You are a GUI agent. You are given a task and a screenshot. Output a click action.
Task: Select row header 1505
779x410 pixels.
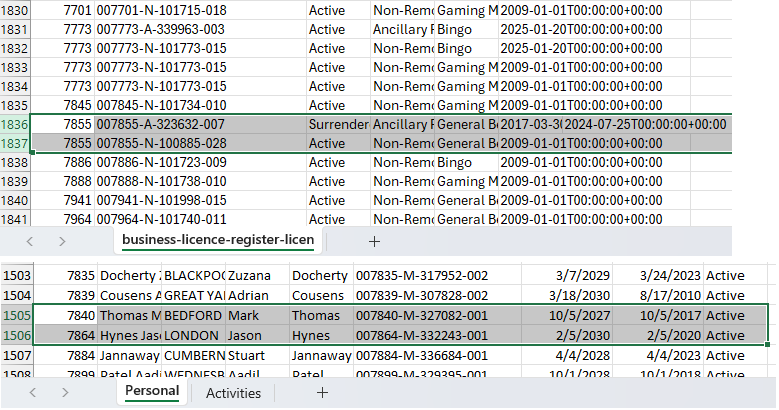pos(15,315)
